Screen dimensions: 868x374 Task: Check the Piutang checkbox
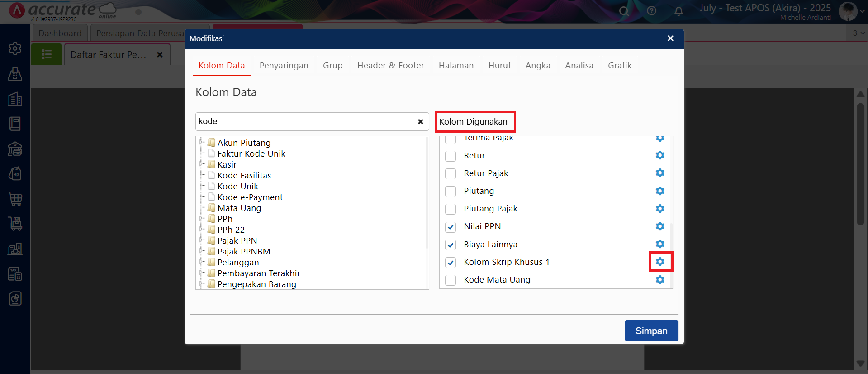(451, 192)
